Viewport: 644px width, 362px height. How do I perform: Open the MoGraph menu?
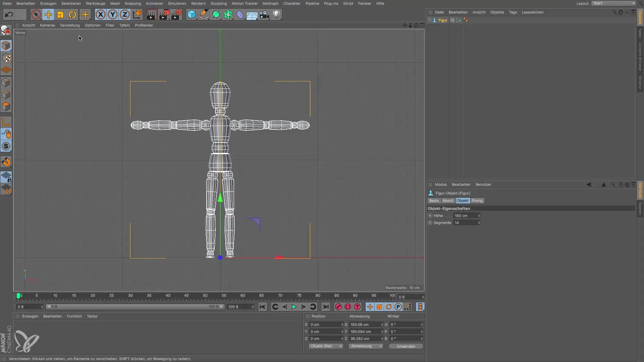(270, 3)
